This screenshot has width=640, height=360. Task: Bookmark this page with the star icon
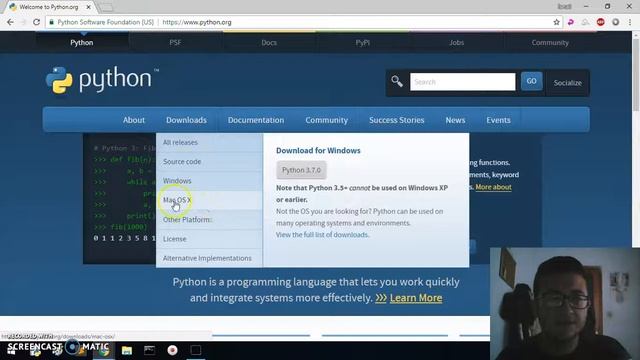coord(556,22)
